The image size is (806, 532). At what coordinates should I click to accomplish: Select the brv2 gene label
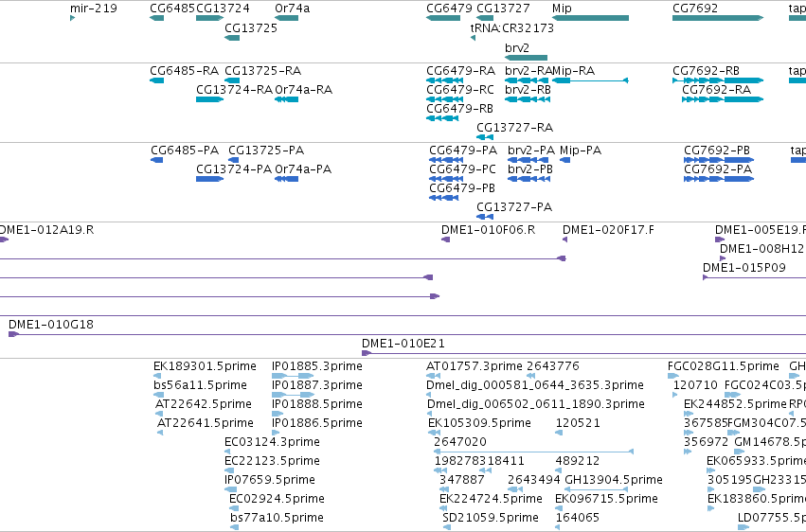(x=517, y=47)
